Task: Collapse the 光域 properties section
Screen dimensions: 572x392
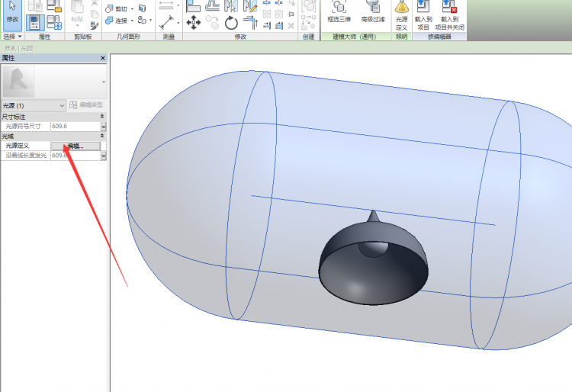Action: click(103, 136)
